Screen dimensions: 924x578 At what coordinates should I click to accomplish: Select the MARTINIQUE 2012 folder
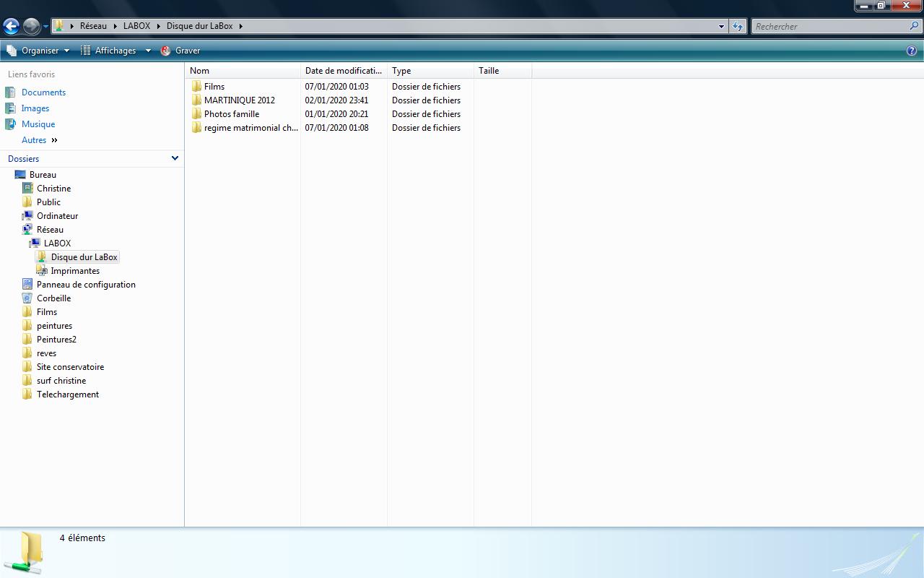[239, 100]
